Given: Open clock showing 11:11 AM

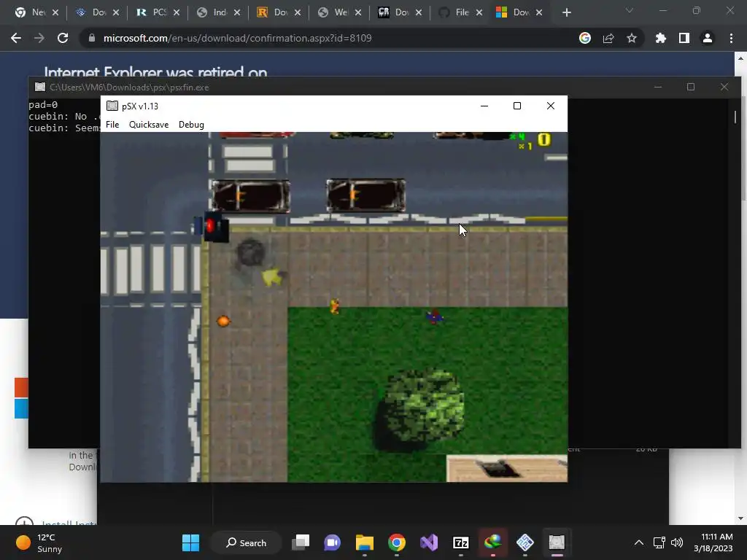Looking at the screenshot, I should click(713, 542).
